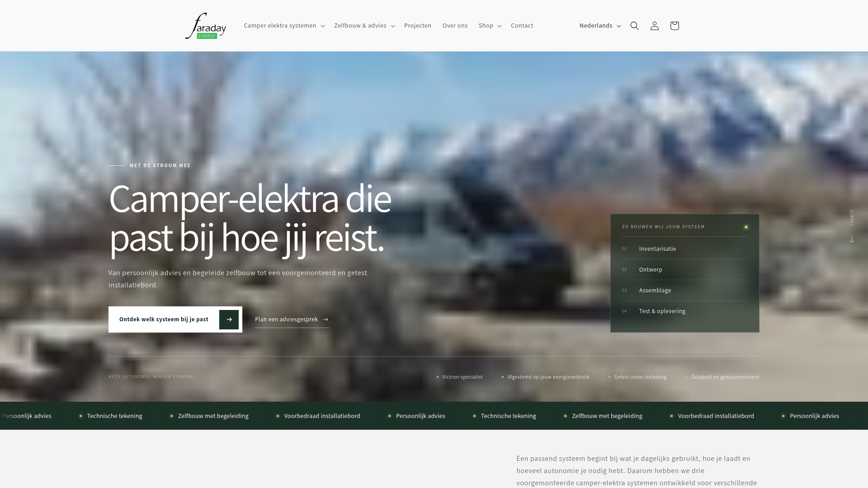868x488 pixels.
Task: Click the Faraday Energy logo
Action: (x=206, y=26)
